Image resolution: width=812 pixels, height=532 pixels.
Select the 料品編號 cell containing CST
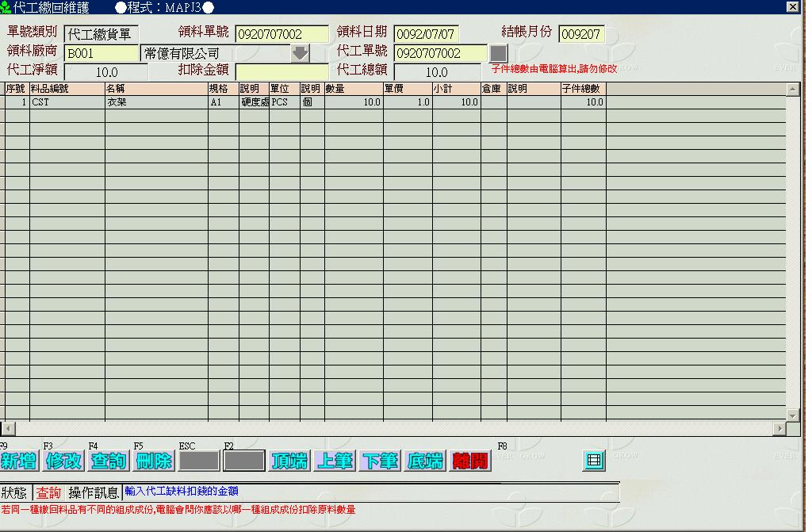pos(67,102)
